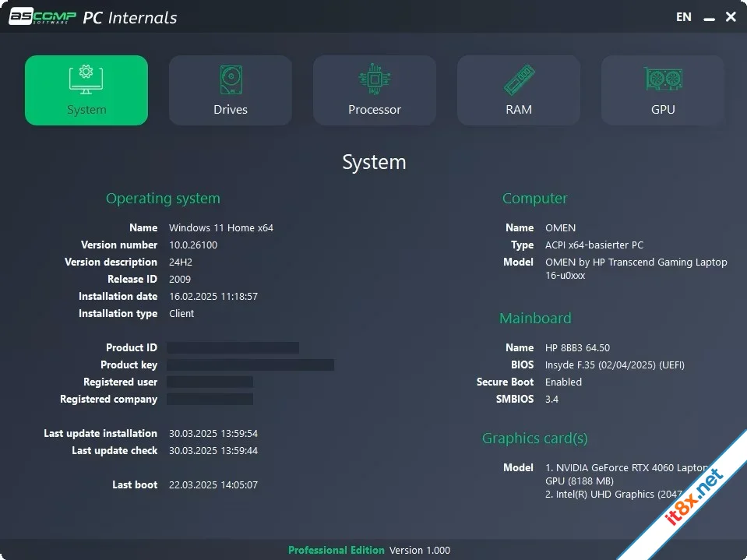The width and height of the screenshot is (747, 560).
Task: Select the Intel(R) UHD Graphics entry
Action: [614, 495]
